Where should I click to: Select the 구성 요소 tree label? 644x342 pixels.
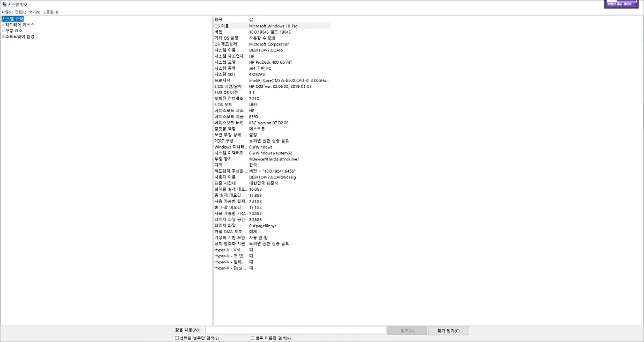pos(14,31)
